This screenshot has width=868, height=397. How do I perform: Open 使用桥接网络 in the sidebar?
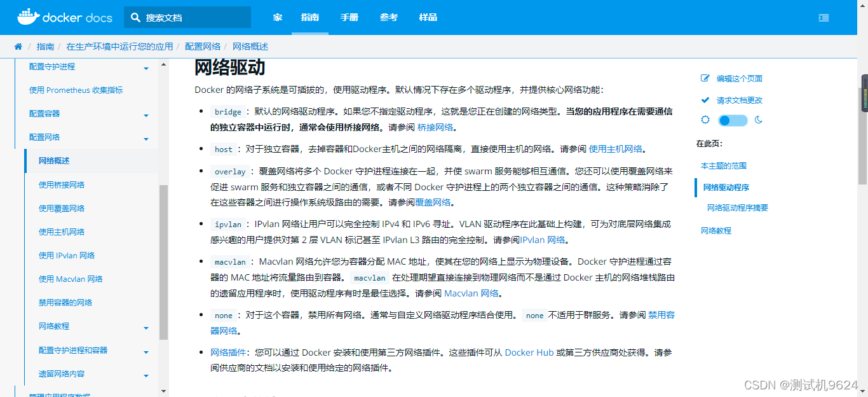pyautogui.click(x=62, y=185)
